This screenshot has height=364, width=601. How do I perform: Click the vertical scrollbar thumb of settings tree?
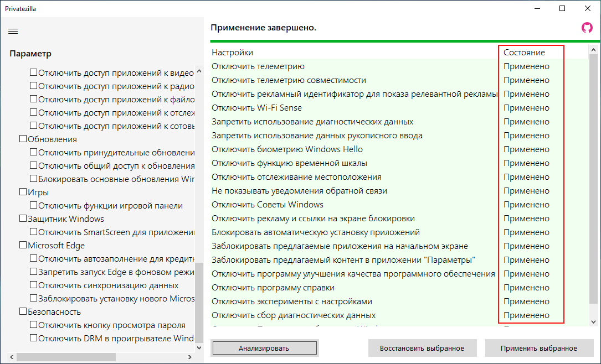point(199,303)
